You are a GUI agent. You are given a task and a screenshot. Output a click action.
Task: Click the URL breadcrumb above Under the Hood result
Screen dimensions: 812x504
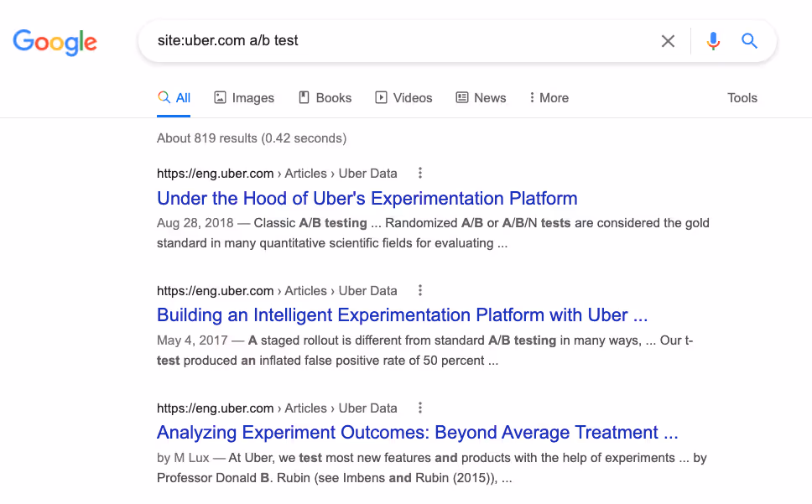[x=277, y=174]
